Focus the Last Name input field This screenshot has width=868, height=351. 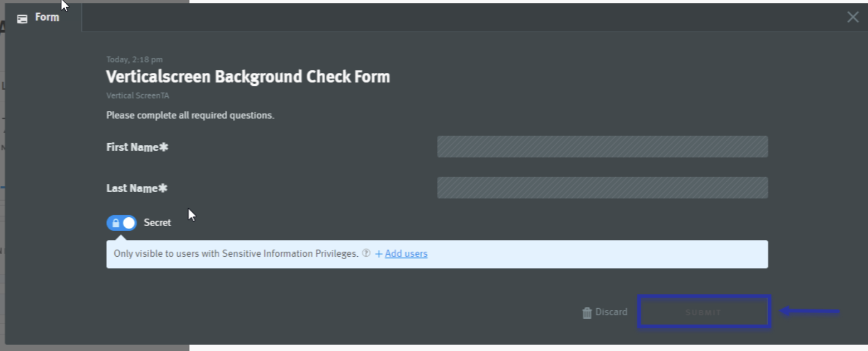602,188
